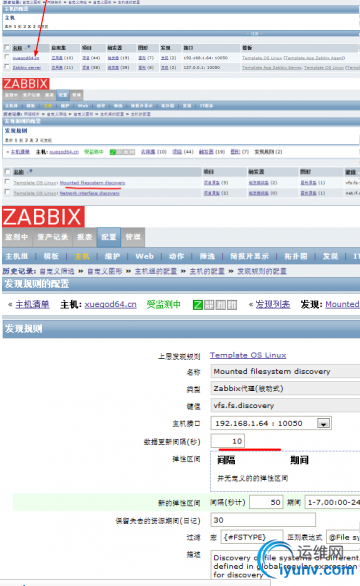Viewport: 360px width, 586px height.
Task: Click the 主机的配置 history breadcrumb
Action: coord(207,271)
